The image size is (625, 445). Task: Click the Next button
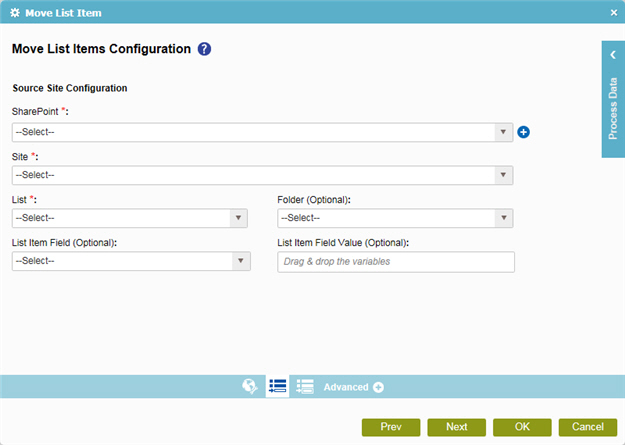tap(456, 427)
